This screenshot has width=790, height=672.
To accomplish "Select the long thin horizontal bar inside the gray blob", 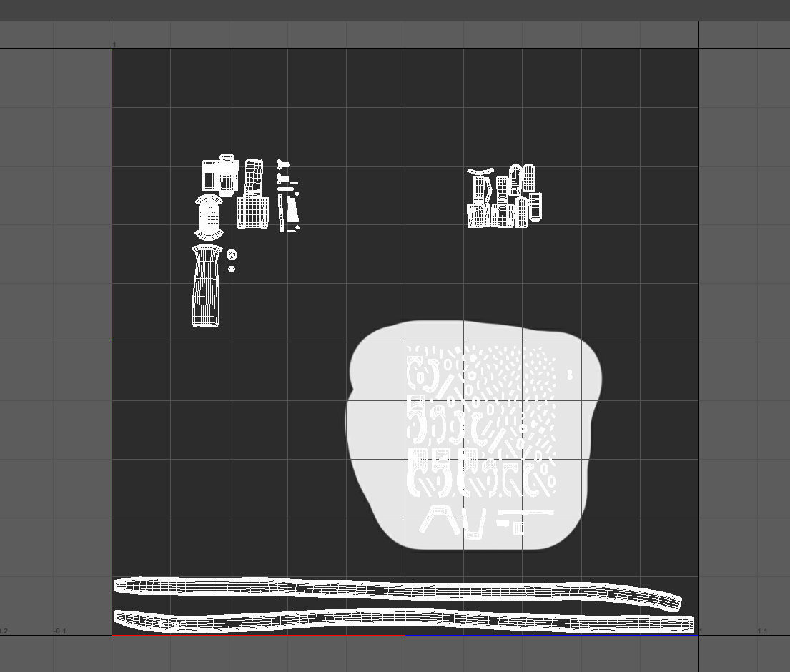I will (526, 513).
